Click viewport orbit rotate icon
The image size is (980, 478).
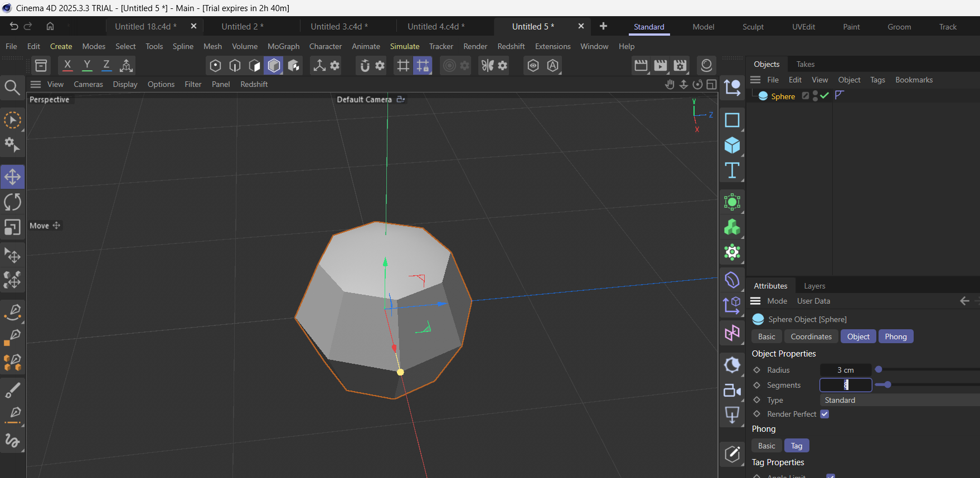point(697,84)
